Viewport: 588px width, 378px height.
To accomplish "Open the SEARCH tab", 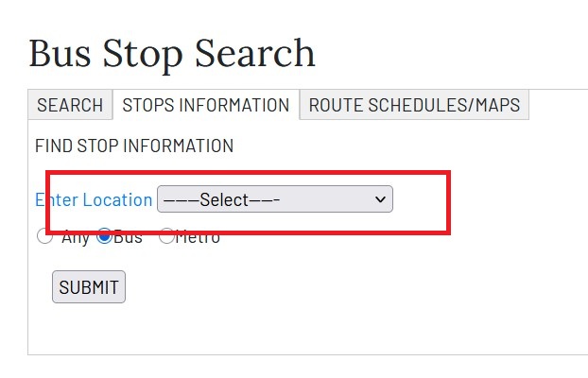I will tap(70, 105).
